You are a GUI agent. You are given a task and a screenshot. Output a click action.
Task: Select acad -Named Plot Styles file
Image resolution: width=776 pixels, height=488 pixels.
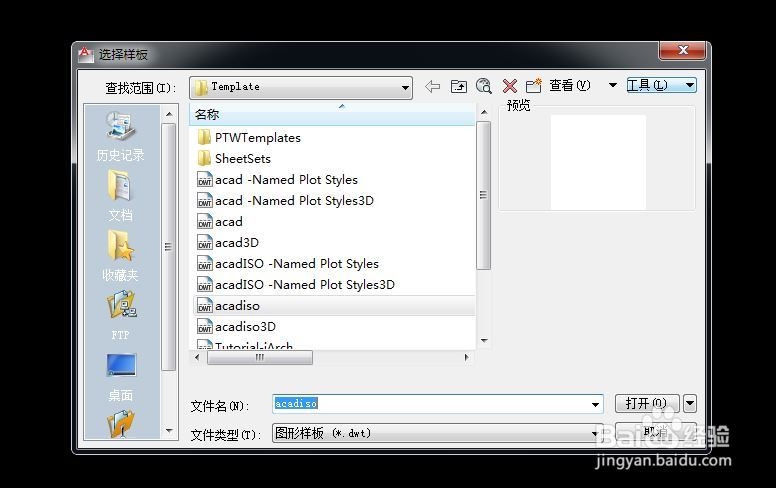(286, 180)
